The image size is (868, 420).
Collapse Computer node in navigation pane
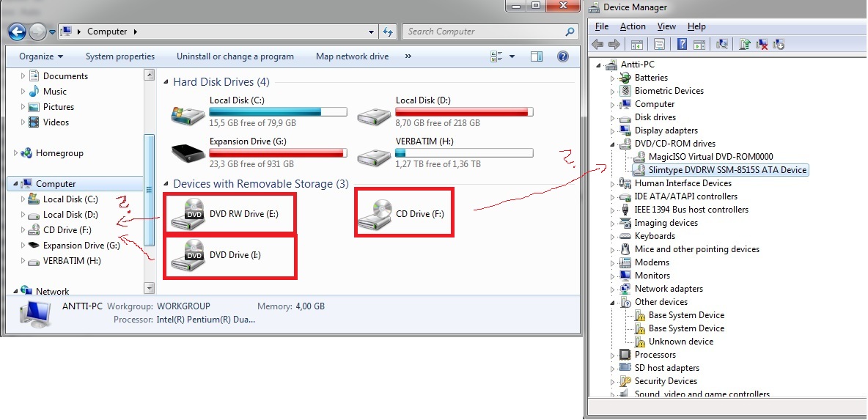pyautogui.click(x=15, y=184)
